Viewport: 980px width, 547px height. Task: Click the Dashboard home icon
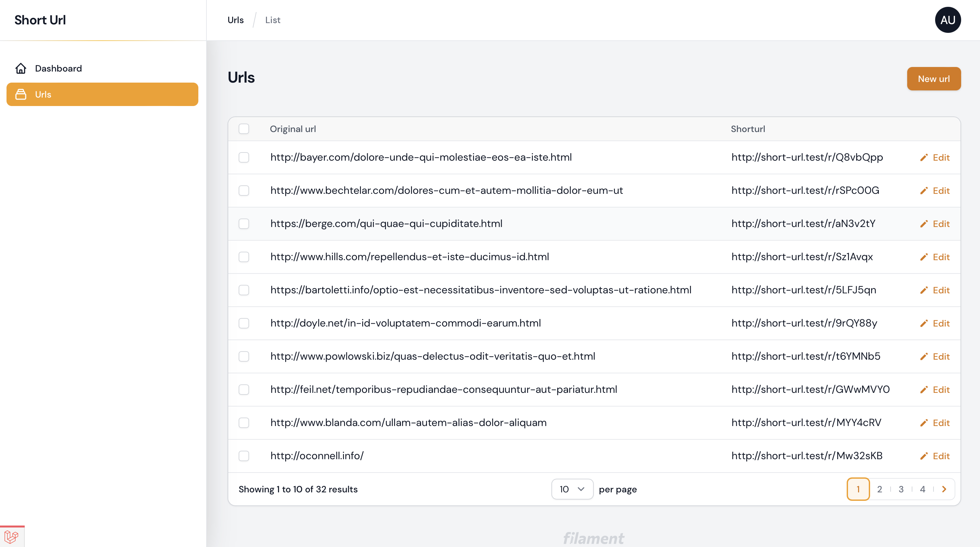pos(20,69)
